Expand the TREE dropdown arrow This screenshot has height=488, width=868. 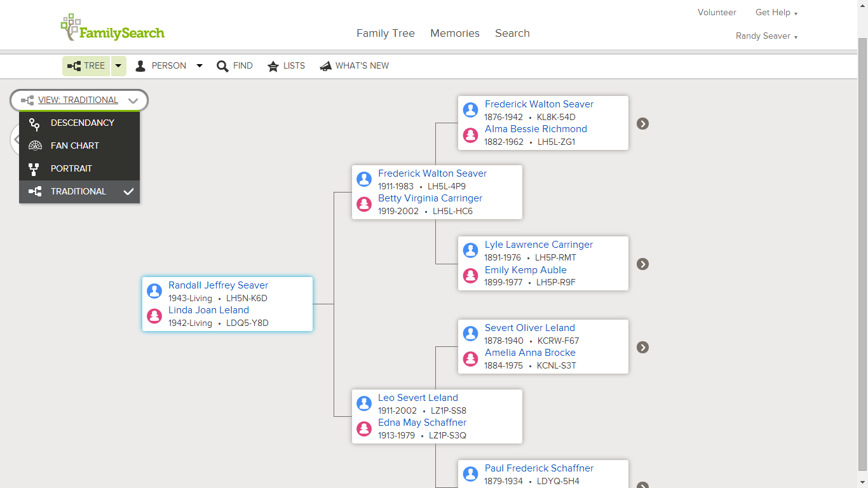pos(118,65)
